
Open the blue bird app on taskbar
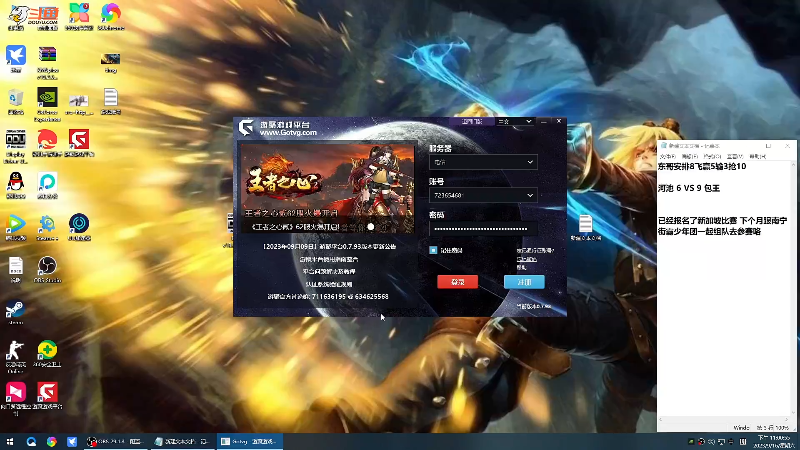point(72,441)
